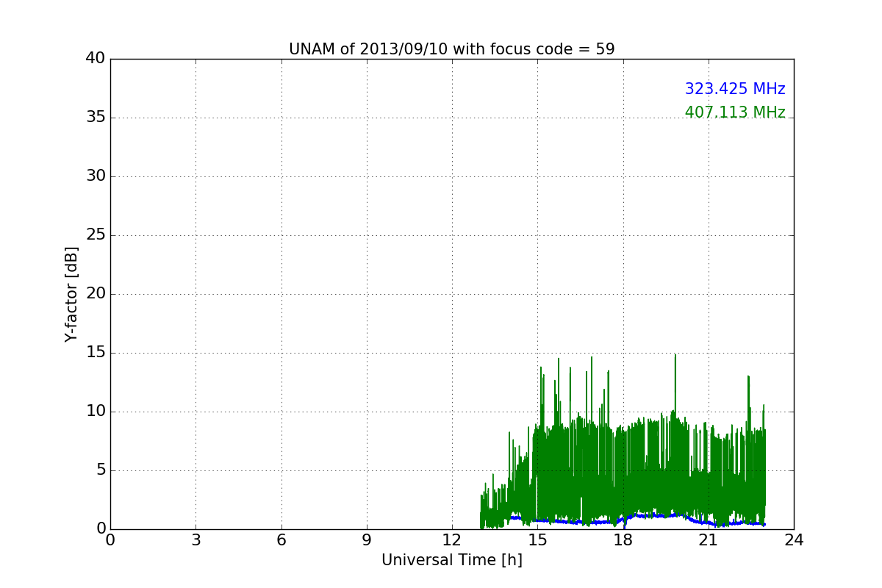
Task: Click the x-axis tick label '6'
Action: pos(281,540)
